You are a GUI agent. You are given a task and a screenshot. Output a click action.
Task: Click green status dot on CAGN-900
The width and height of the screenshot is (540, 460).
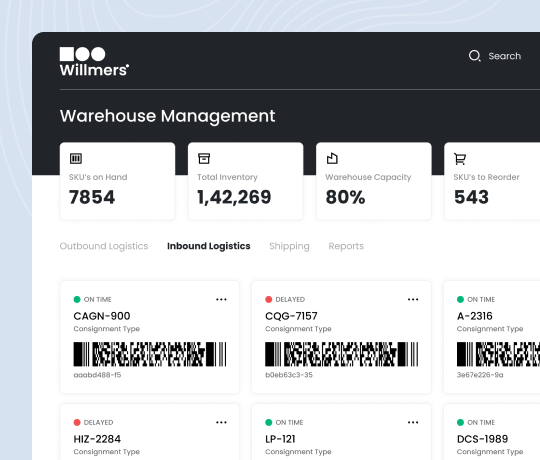77,300
